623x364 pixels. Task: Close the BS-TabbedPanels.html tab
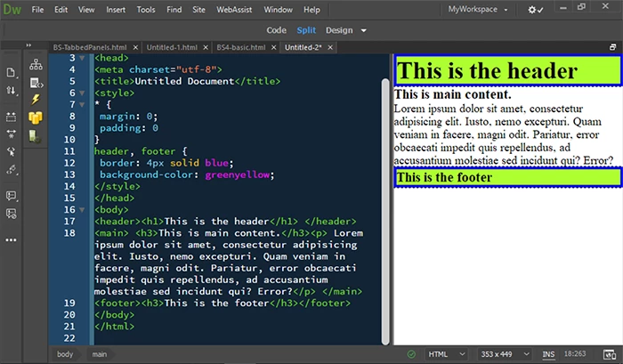tap(135, 48)
